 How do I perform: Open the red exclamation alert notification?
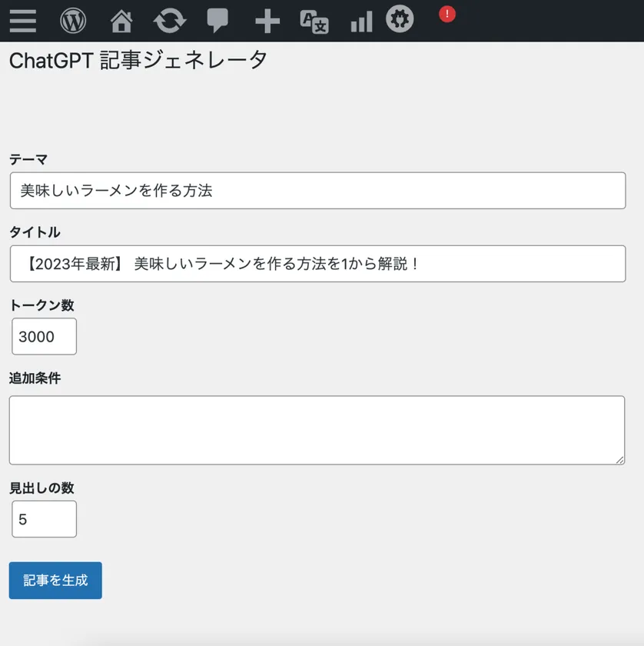pos(446,14)
